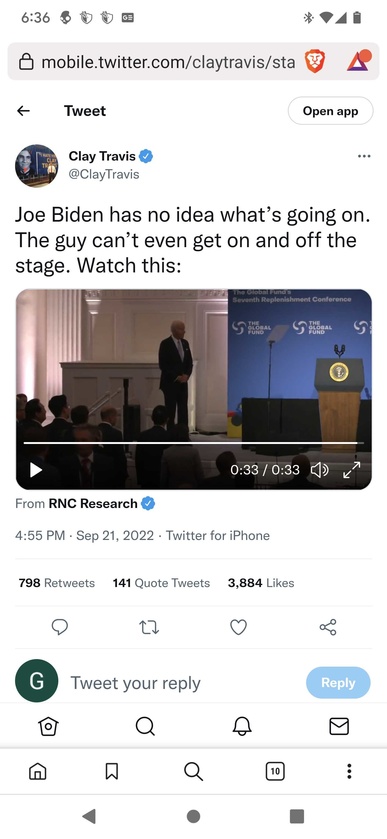Tap the Tweet your reply field
The width and height of the screenshot is (387, 839).
click(x=182, y=683)
